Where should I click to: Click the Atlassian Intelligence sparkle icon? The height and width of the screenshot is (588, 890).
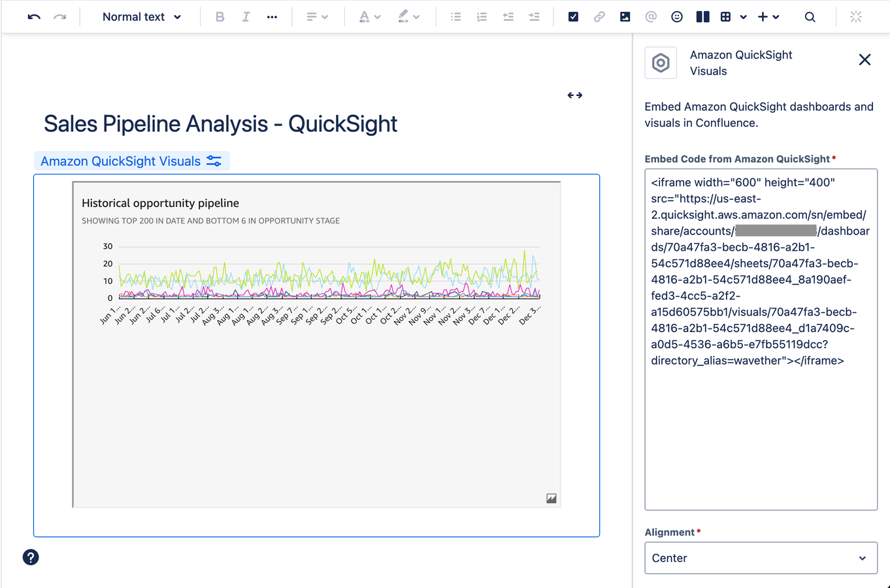856,17
